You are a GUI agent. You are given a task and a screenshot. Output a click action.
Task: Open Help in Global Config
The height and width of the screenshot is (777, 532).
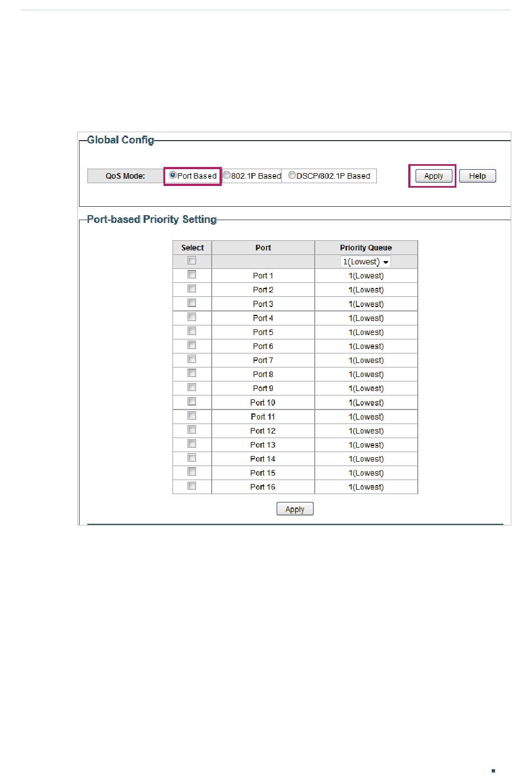(478, 176)
